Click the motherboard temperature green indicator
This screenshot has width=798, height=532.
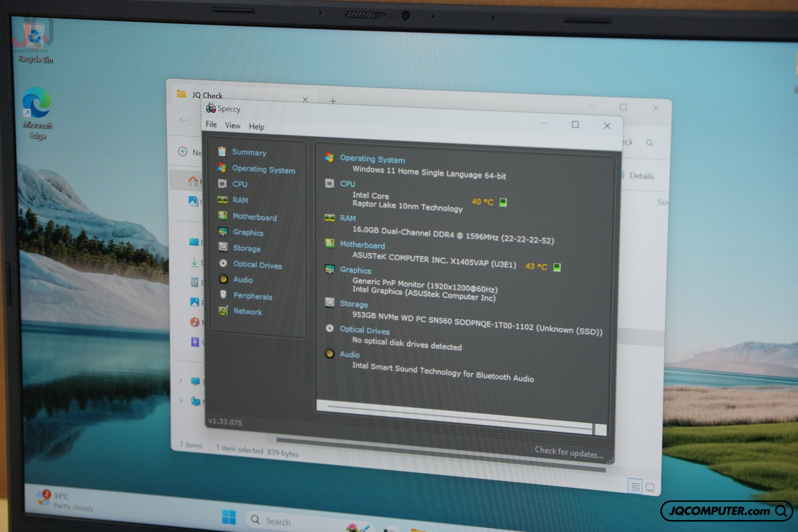557,267
